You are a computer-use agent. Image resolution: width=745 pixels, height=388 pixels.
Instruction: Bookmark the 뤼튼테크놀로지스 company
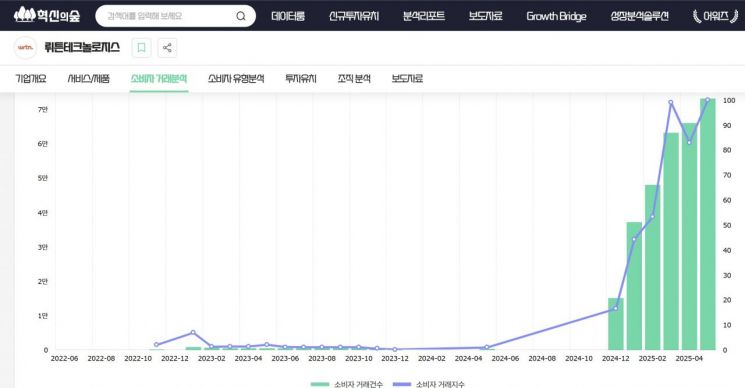click(141, 47)
